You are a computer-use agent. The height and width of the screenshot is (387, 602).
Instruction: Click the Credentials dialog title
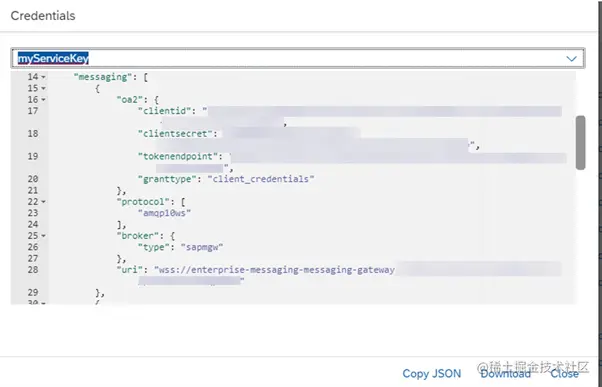pyautogui.click(x=43, y=16)
